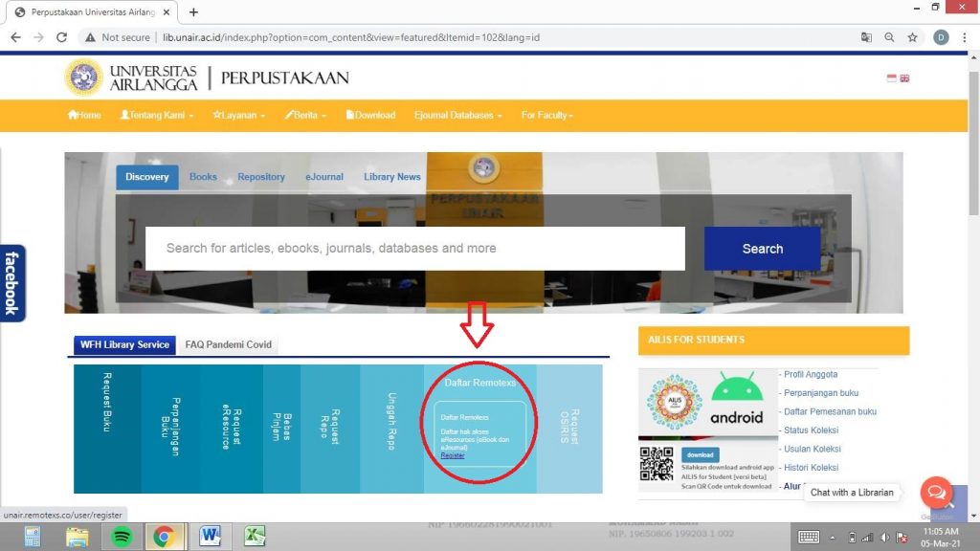Screen dimensions: 980x551
Task: Click the touch keyboard icon in system tray
Action: 808,538
